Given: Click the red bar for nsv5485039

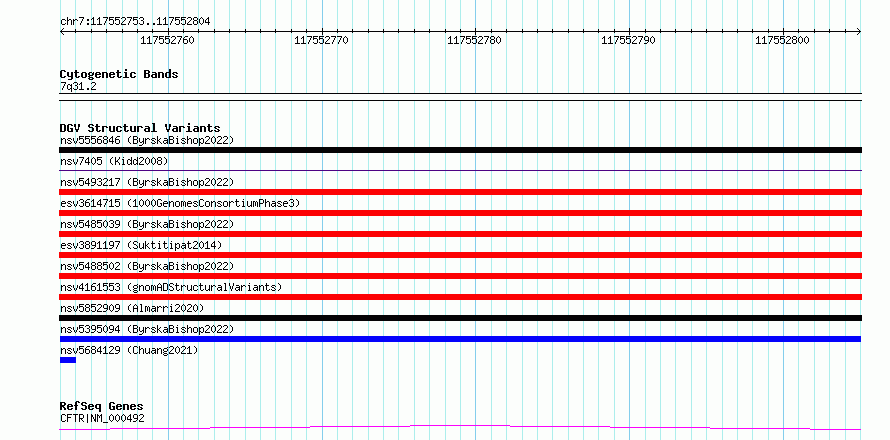Looking at the screenshot, I should click(460, 234).
